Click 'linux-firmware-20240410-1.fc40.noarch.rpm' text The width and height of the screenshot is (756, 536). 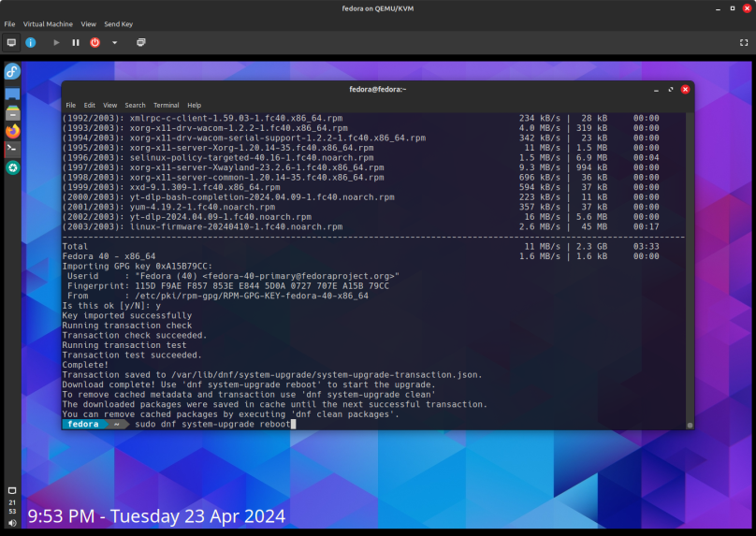tap(236, 226)
